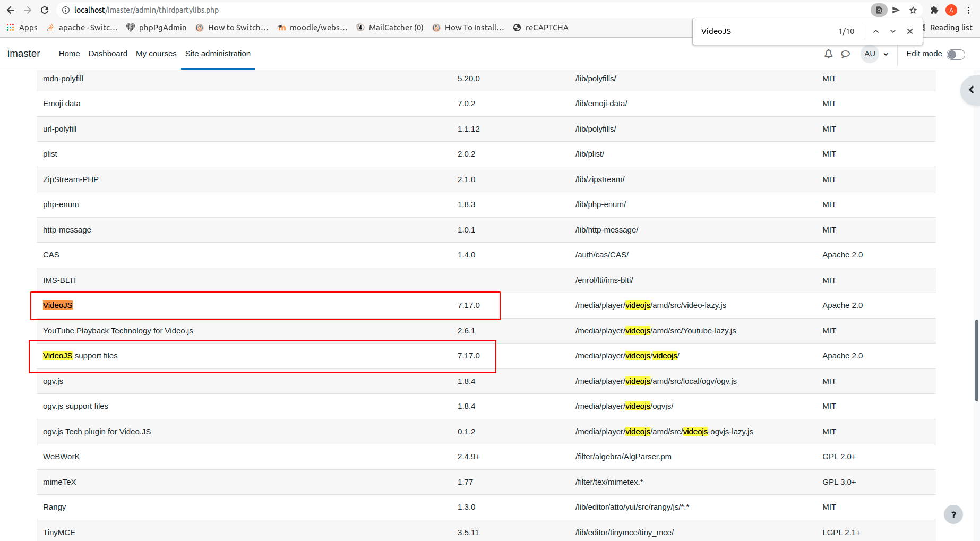The height and width of the screenshot is (541, 980).
Task: Jump to previous find result
Action: click(876, 31)
